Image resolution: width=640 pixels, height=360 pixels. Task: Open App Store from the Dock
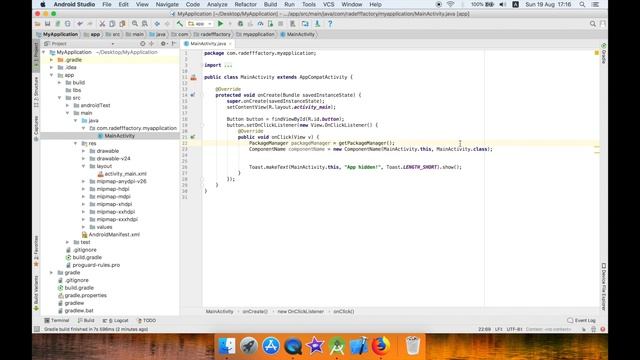271,347
